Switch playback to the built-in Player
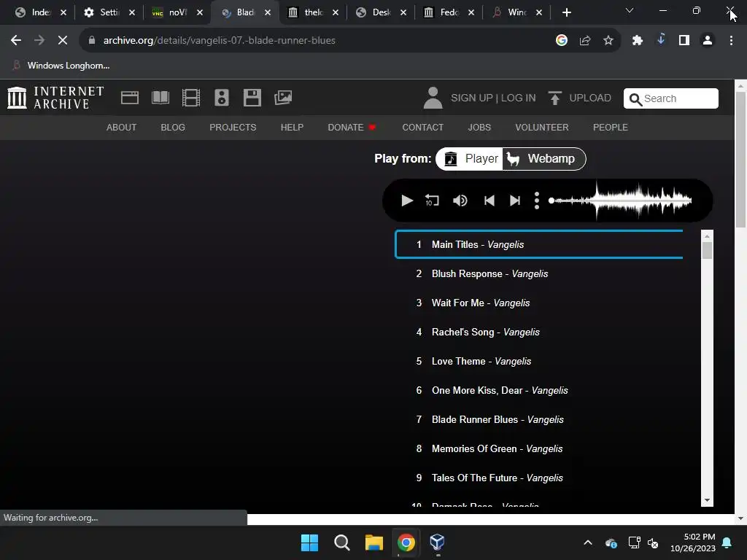 tap(471, 158)
